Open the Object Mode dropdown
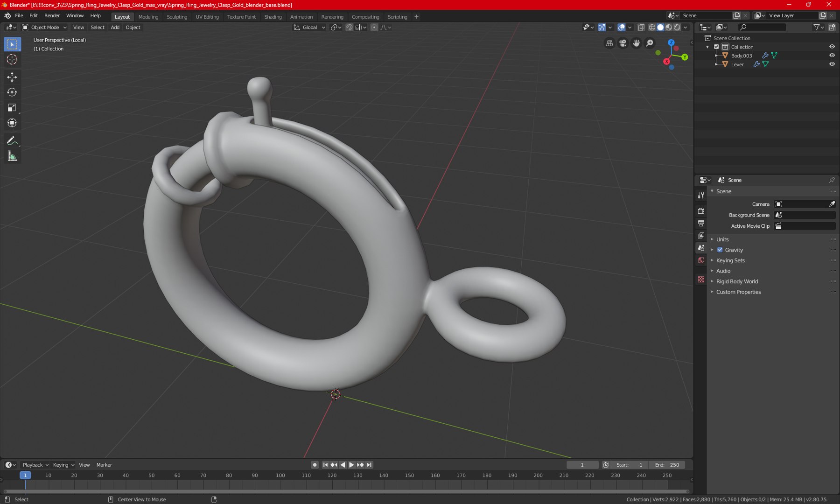This screenshot has width=840, height=504. [x=45, y=28]
